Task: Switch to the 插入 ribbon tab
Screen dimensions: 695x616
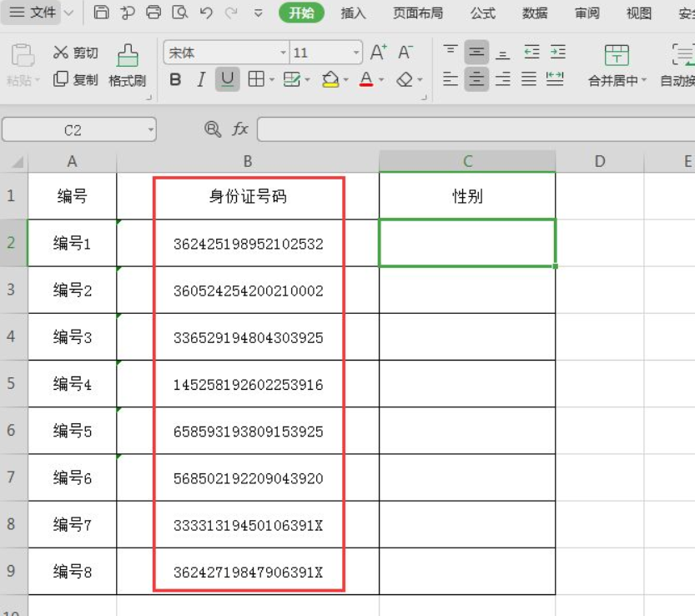Action: [x=354, y=13]
